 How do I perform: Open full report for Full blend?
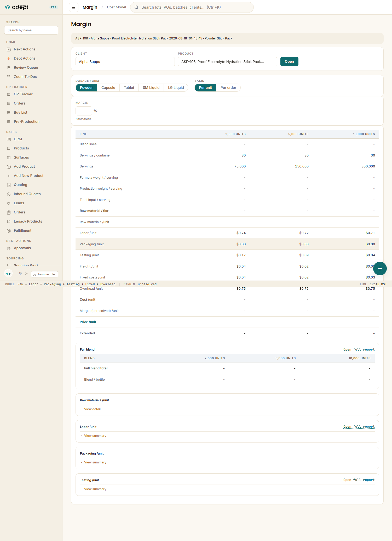359,350
